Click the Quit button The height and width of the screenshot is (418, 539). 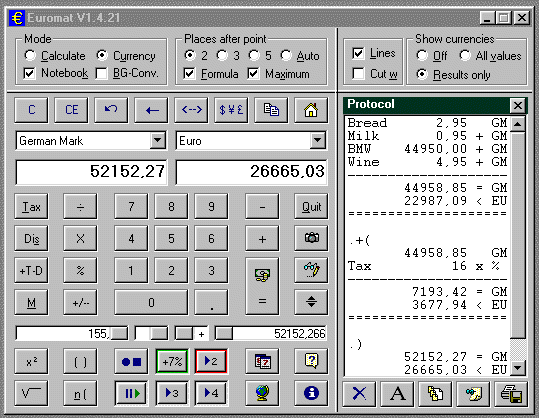tap(311, 206)
